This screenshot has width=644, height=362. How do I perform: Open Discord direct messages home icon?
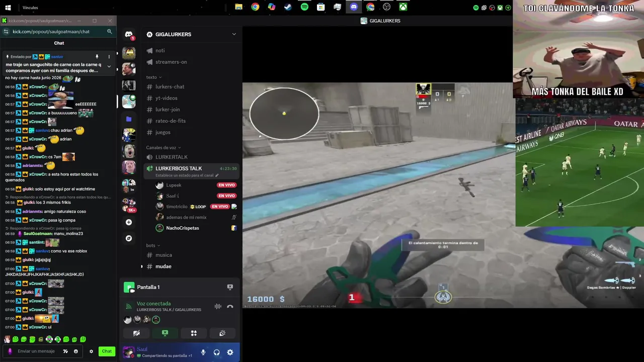pos(129,34)
